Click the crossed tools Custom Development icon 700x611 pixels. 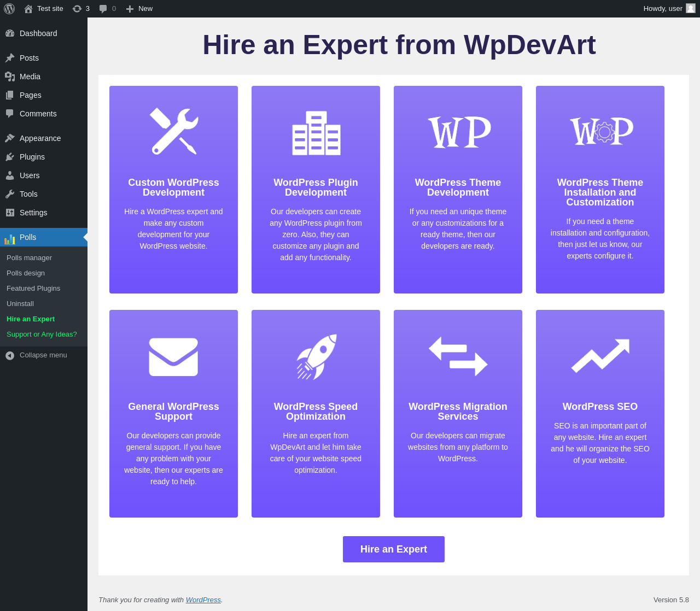(173, 131)
